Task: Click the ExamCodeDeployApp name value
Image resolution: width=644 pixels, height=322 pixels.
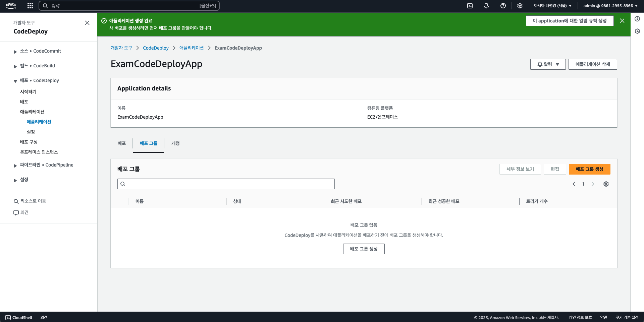Action: pyautogui.click(x=140, y=117)
